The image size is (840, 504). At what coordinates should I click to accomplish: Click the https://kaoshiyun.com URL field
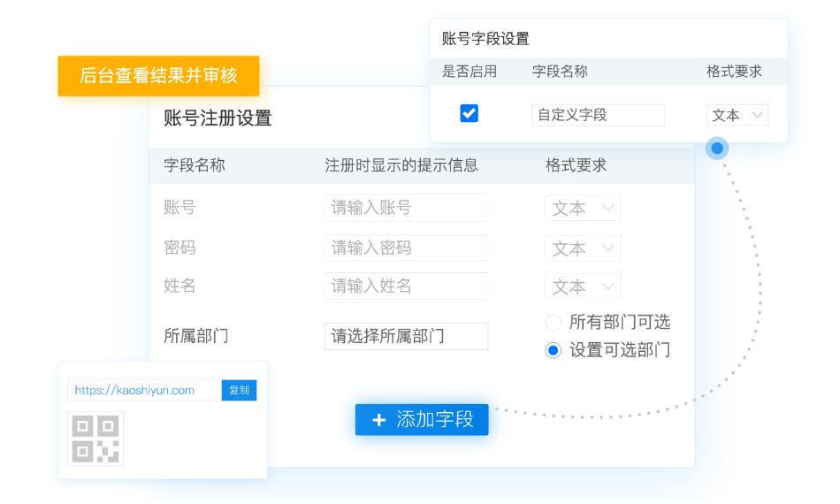(144, 390)
